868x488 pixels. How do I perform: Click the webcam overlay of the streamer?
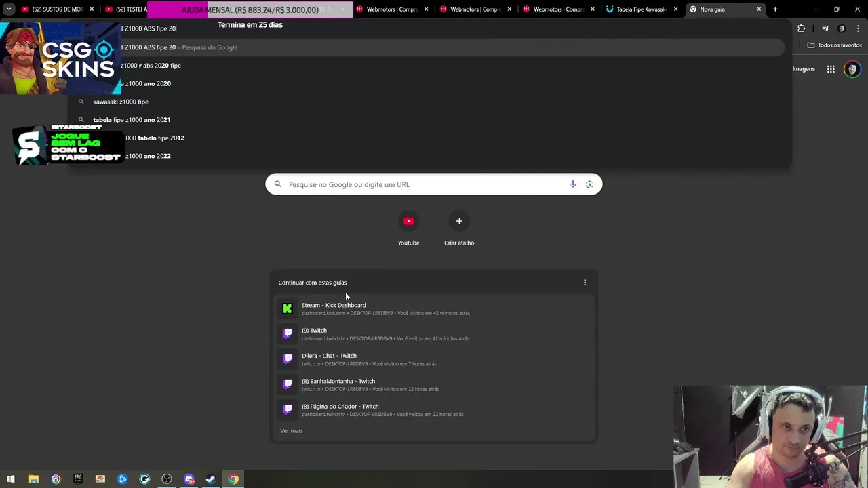click(x=770, y=436)
